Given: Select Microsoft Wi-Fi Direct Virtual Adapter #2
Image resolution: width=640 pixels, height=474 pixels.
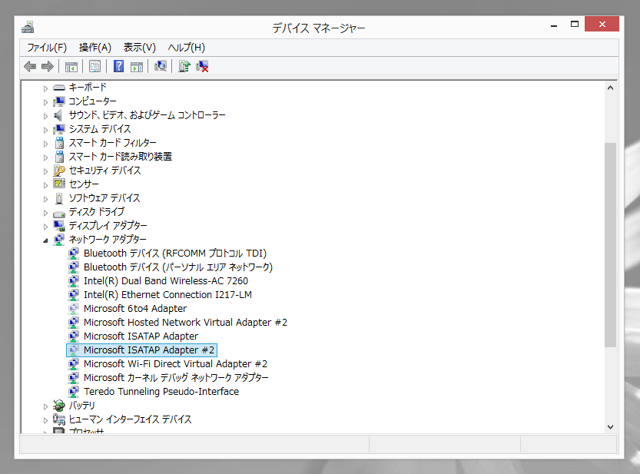Looking at the screenshot, I should pyautogui.click(x=176, y=364).
